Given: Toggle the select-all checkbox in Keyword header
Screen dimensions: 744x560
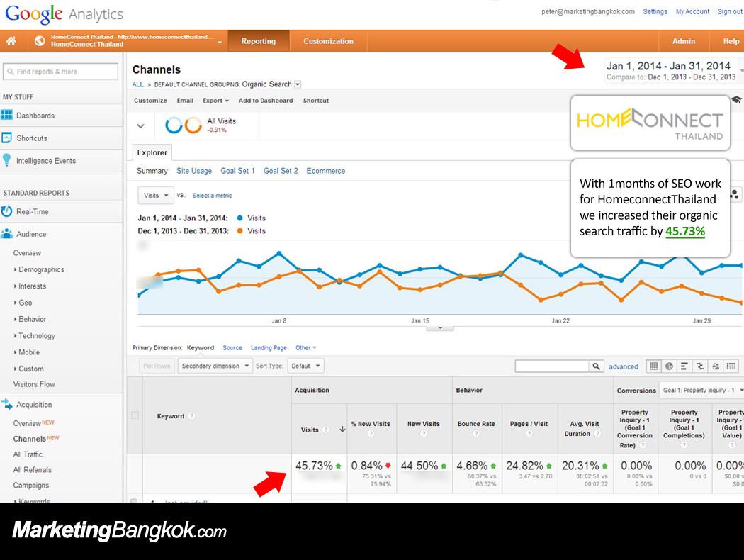Looking at the screenshot, I should click(135, 415).
